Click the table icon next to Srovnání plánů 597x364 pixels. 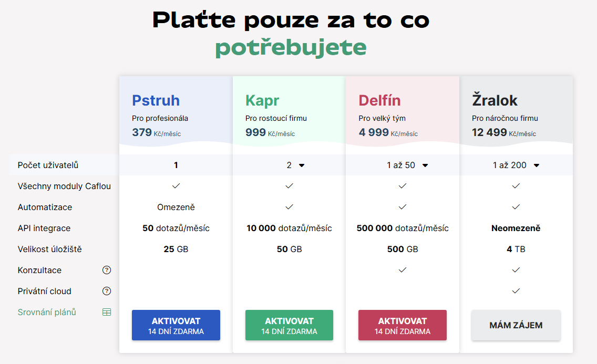pyautogui.click(x=107, y=312)
